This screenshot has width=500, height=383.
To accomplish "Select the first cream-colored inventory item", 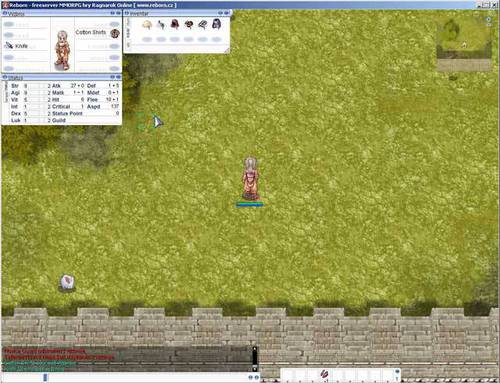I will point(147,24).
